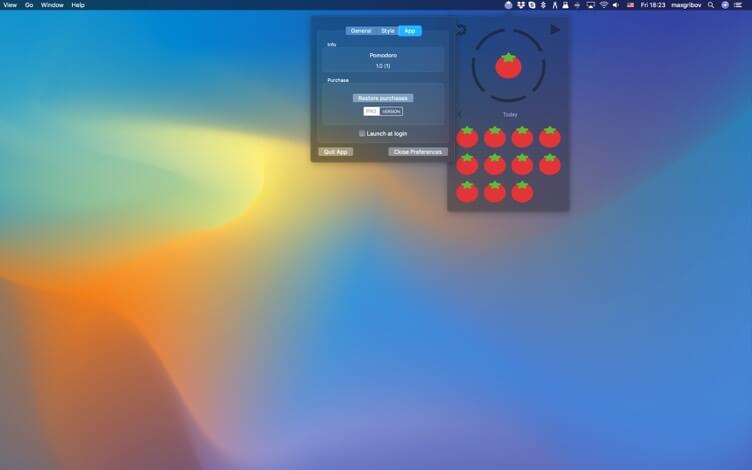Click the Quit App button
The width and height of the screenshot is (752, 470).
tap(335, 152)
